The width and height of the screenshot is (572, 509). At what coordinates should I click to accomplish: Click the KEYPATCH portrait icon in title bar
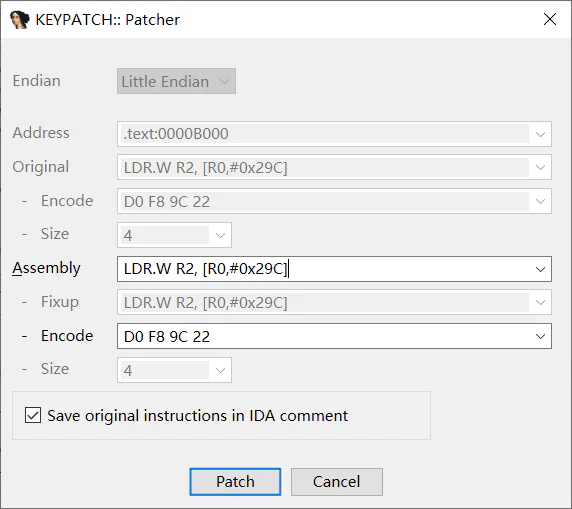click(x=20, y=20)
